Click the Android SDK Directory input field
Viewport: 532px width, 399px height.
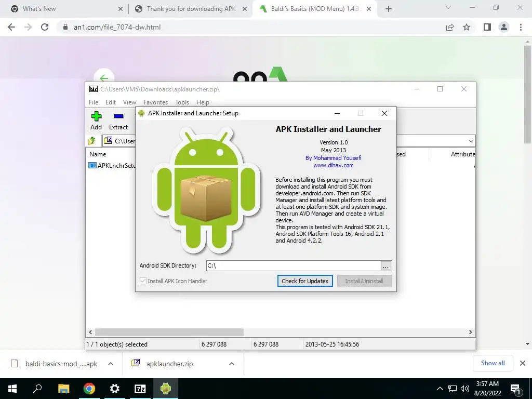pos(294,265)
